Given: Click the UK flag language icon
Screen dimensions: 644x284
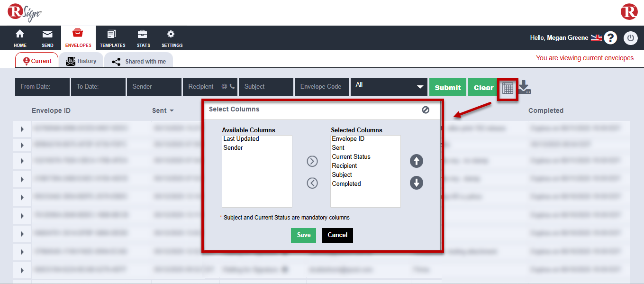Looking at the screenshot, I should [596, 38].
